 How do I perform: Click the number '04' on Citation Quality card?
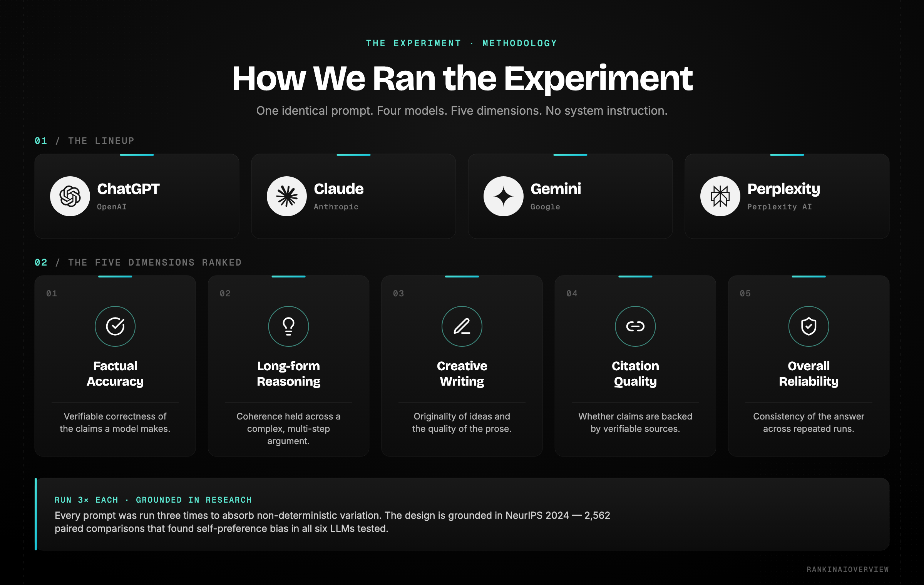pos(572,293)
